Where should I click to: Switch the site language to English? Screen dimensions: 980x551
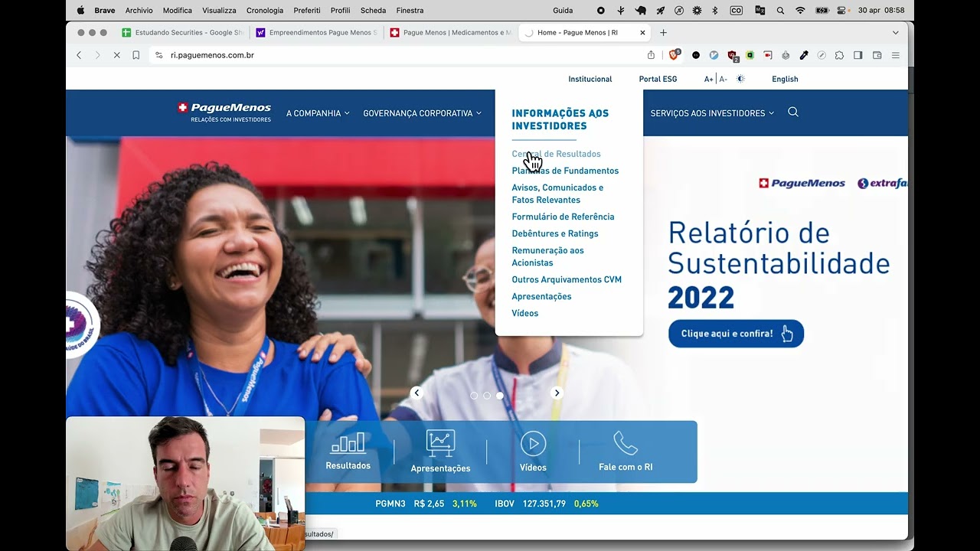coord(785,79)
